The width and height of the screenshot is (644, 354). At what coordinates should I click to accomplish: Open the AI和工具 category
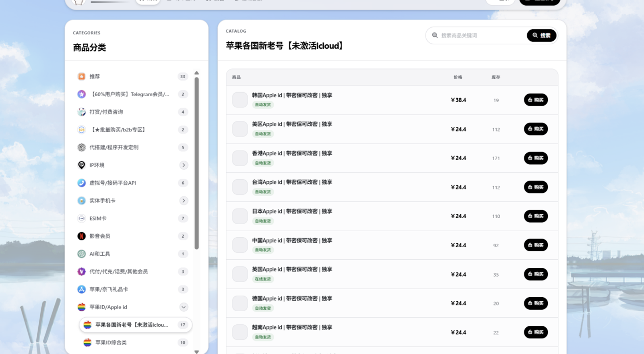(x=133, y=254)
